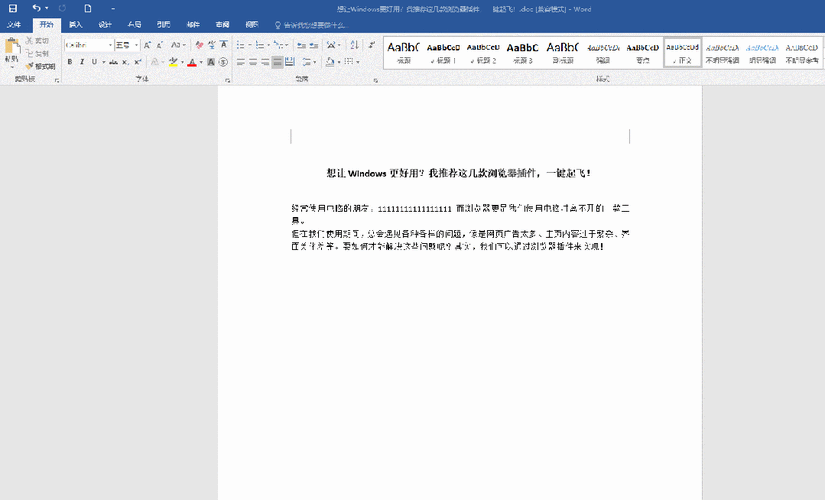
Task: Click the paragraph Shading paint bucket icon
Action: click(330, 62)
